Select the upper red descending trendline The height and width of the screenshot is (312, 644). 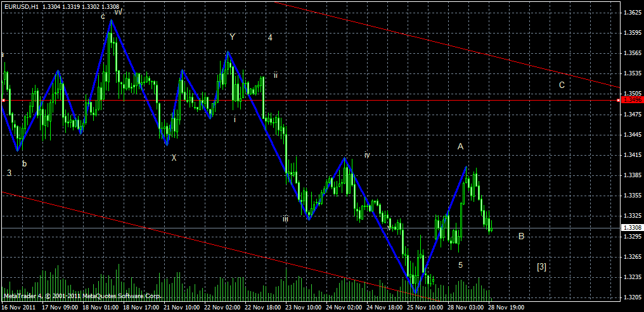pos(448,45)
